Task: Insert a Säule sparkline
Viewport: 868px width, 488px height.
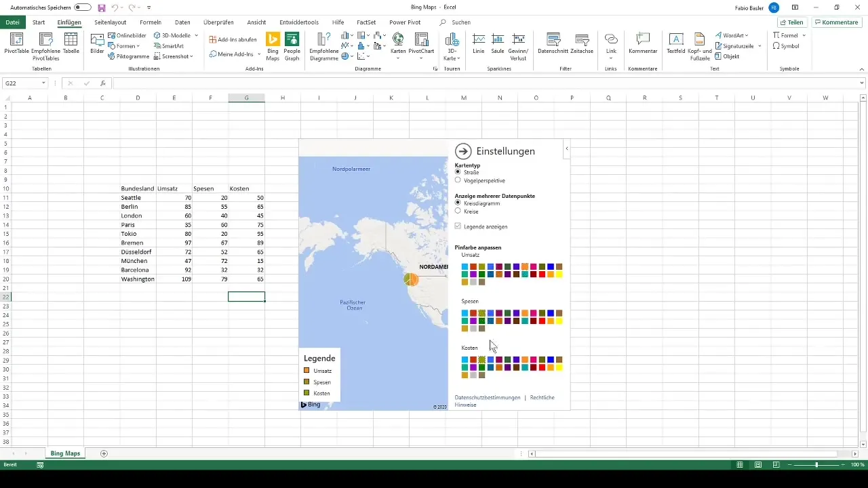Action: click(x=498, y=45)
